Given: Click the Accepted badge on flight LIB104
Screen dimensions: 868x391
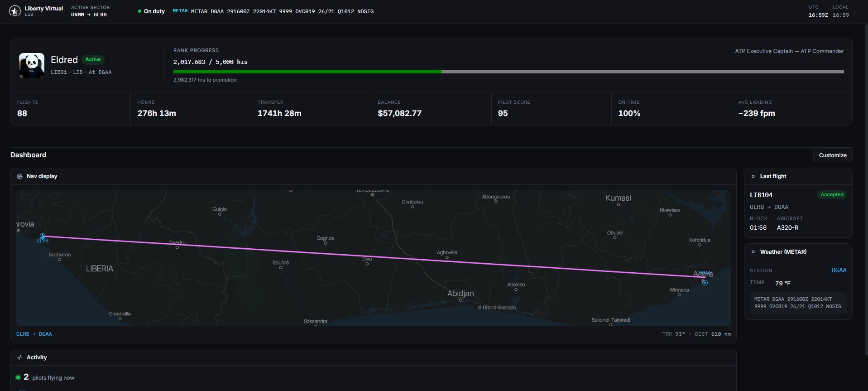Looking at the screenshot, I should [832, 195].
